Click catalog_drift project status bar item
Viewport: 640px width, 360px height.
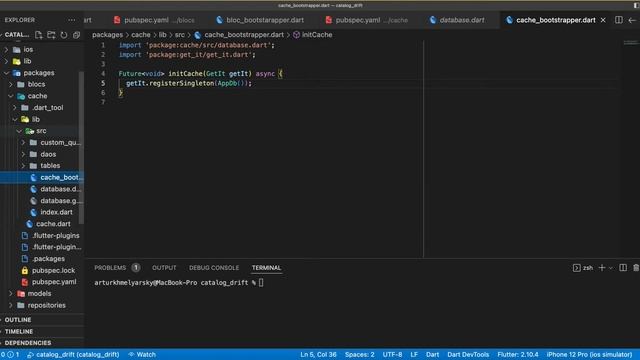[x=73, y=355]
